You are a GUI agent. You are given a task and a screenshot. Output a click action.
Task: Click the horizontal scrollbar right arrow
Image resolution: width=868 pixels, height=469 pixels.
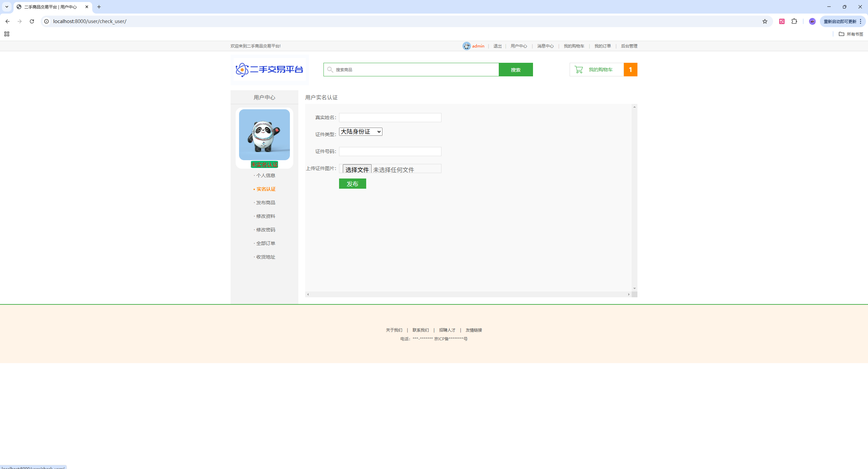pyautogui.click(x=629, y=294)
